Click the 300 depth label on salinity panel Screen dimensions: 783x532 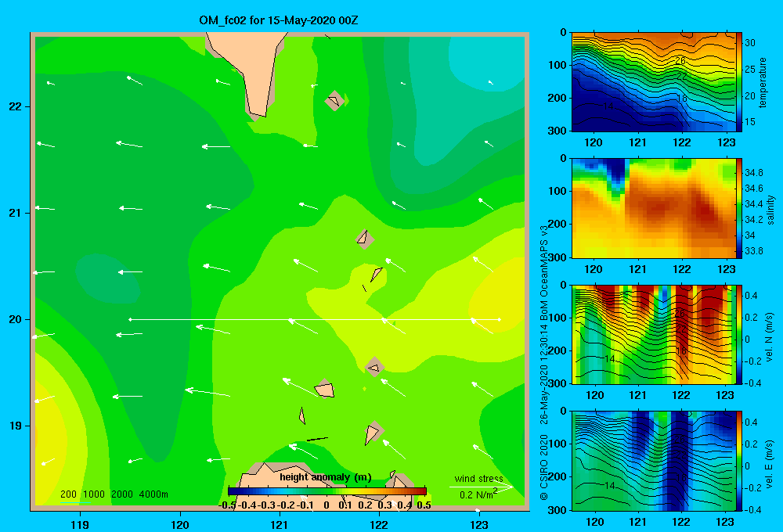(557, 257)
